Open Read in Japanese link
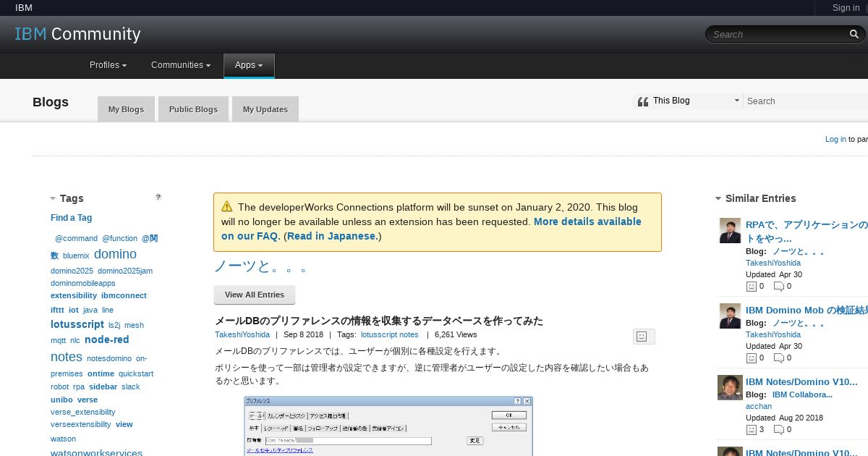The height and width of the screenshot is (456, 868). pos(333,236)
